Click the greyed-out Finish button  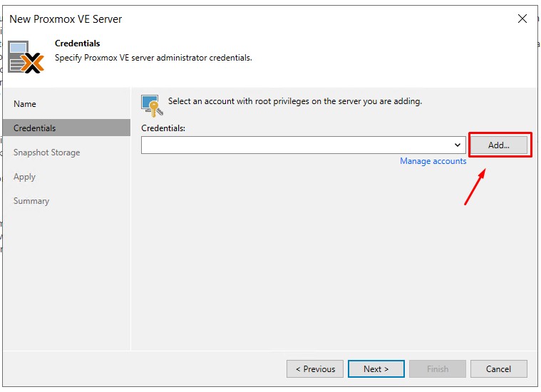pos(438,369)
